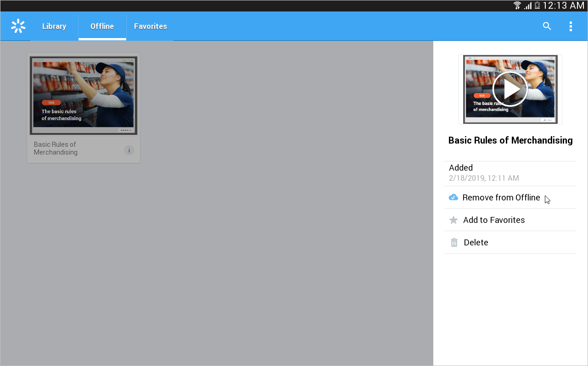588x366 pixels.
Task: Switch to the Library tab
Action: (x=54, y=26)
